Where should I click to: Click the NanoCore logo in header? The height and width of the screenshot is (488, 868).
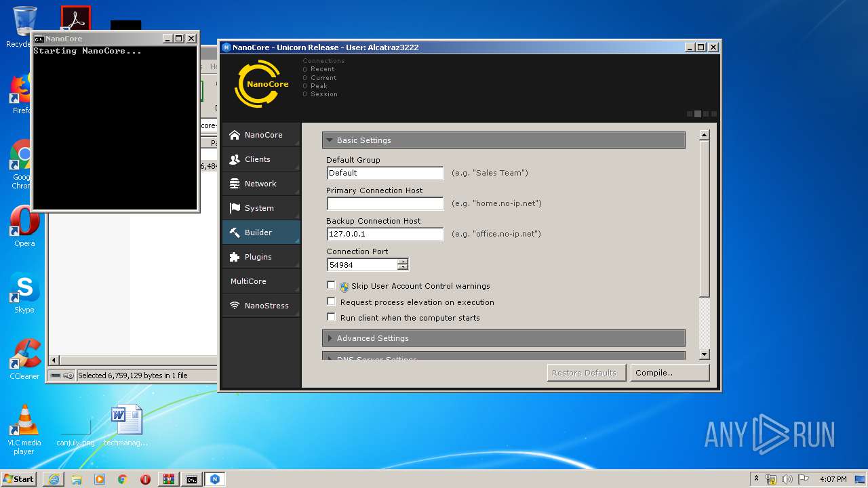[x=262, y=84]
